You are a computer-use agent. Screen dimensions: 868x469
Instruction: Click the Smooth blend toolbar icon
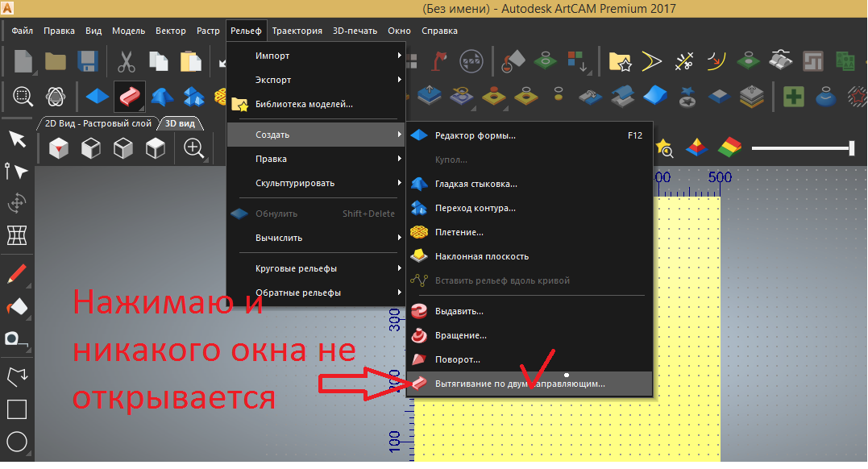[x=162, y=97]
